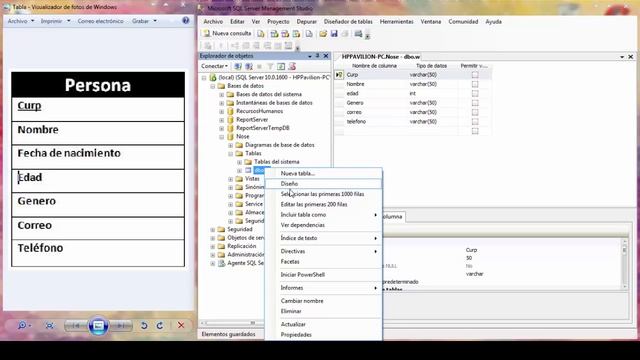Collapse the Bases de datos node
640x360 pixels.
[213, 86]
